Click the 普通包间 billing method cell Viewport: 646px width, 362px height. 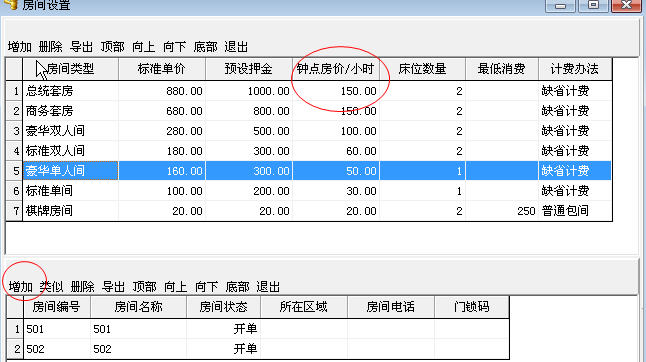coord(575,211)
